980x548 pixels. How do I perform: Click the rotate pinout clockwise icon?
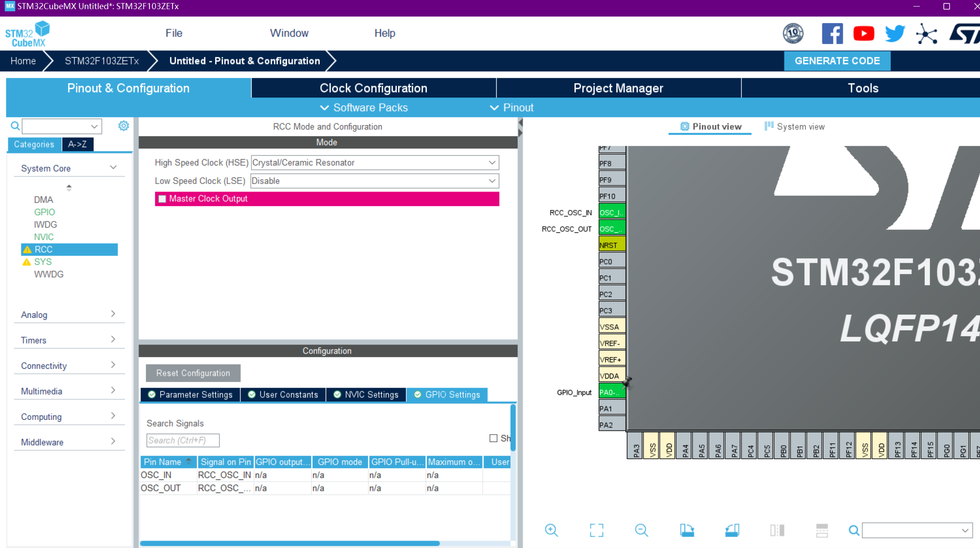(x=687, y=530)
